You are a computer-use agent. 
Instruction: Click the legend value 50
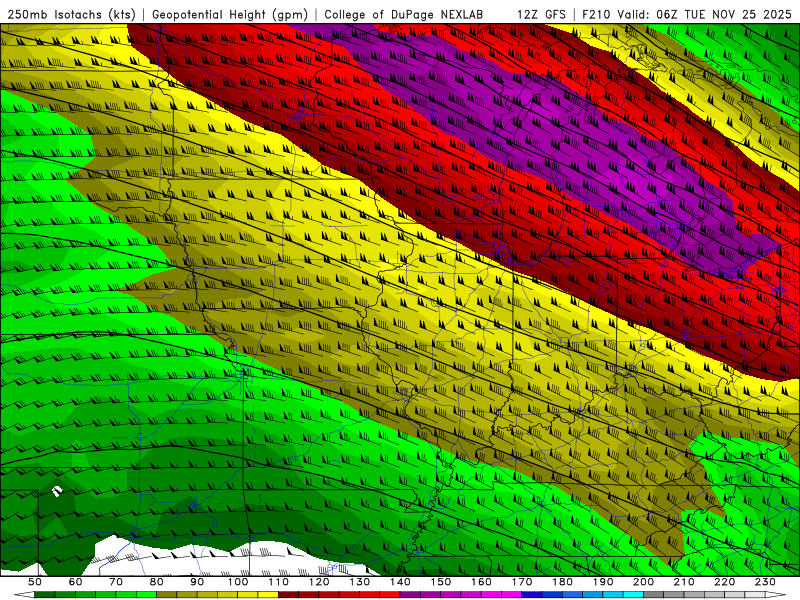click(35, 582)
